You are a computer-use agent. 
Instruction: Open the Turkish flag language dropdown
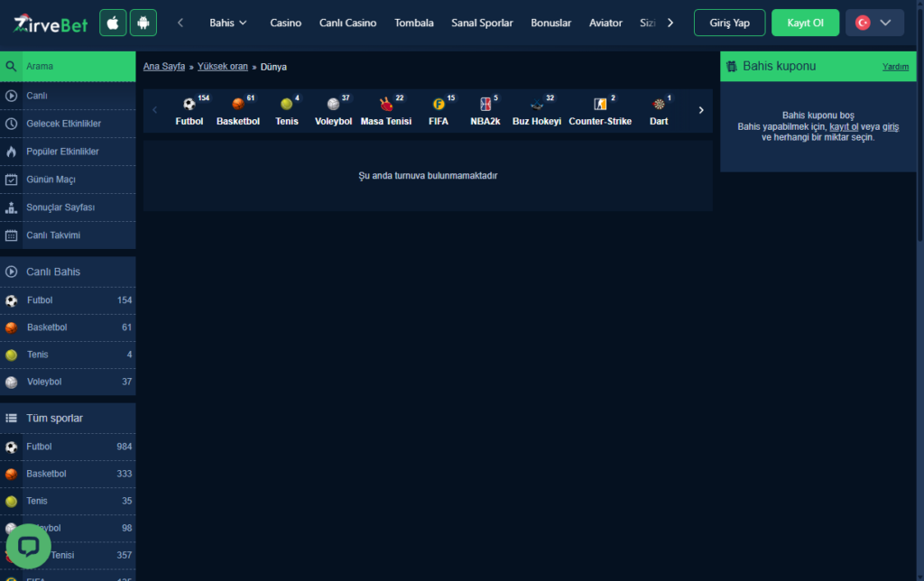point(874,23)
